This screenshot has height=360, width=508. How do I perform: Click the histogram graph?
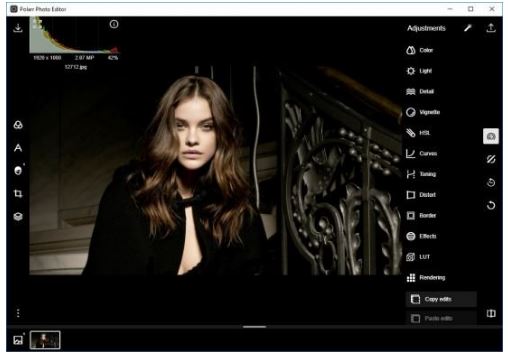pyautogui.click(x=74, y=35)
